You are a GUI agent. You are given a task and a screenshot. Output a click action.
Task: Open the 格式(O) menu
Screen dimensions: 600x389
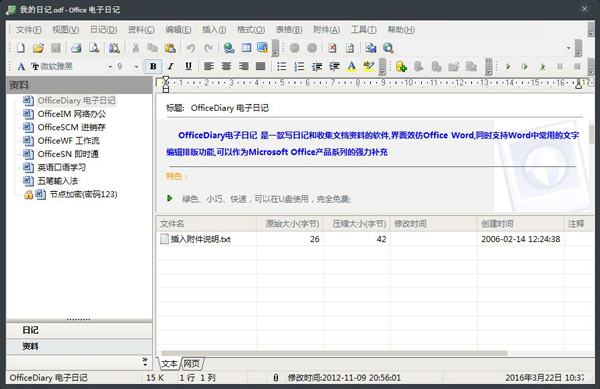pyautogui.click(x=251, y=30)
